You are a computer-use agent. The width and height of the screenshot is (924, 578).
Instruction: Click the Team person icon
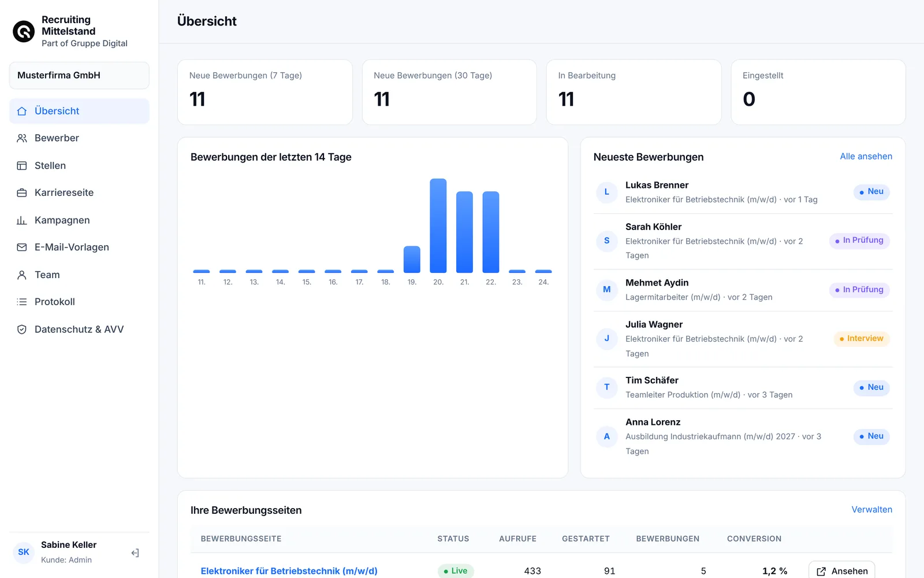[x=22, y=275]
